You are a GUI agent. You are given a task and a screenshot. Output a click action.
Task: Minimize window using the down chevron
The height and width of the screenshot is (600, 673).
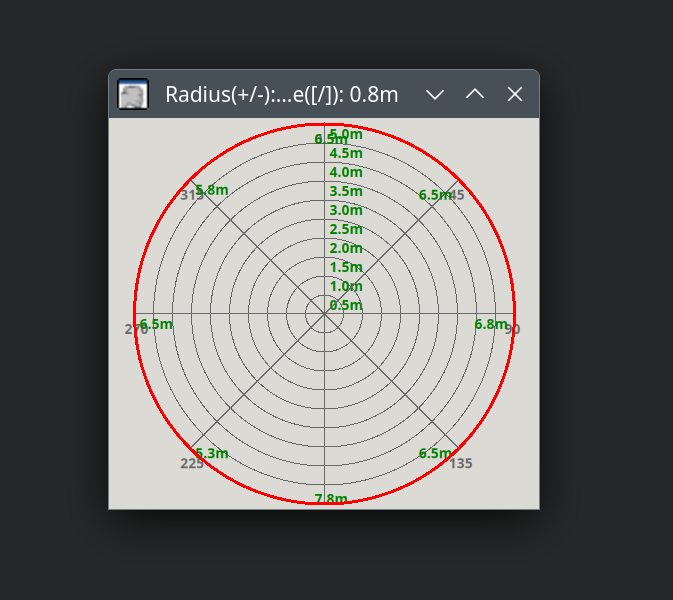tap(435, 94)
